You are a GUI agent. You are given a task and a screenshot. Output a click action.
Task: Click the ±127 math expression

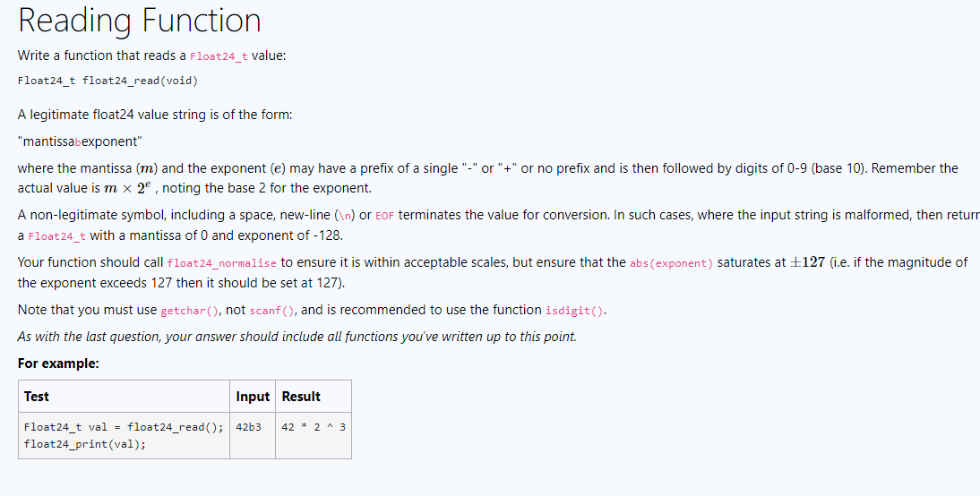[807, 262]
